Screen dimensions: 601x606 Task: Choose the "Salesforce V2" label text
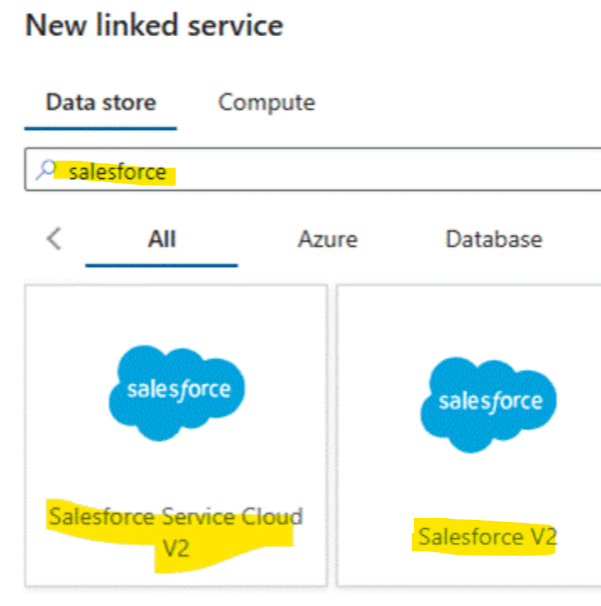coord(486,537)
